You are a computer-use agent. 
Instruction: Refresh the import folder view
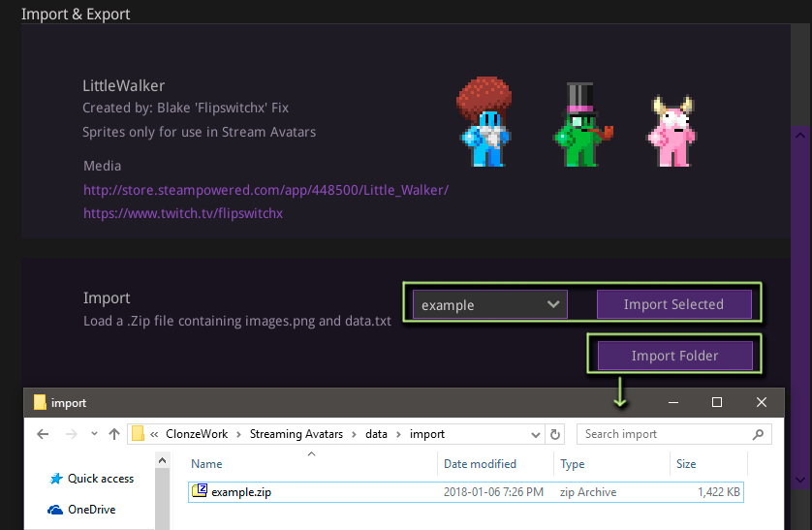tap(555, 434)
